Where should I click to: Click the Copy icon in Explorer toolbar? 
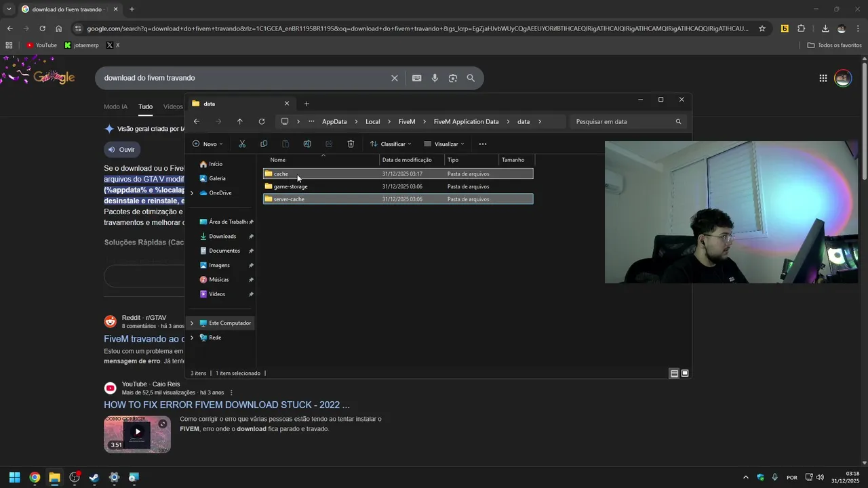tap(264, 144)
